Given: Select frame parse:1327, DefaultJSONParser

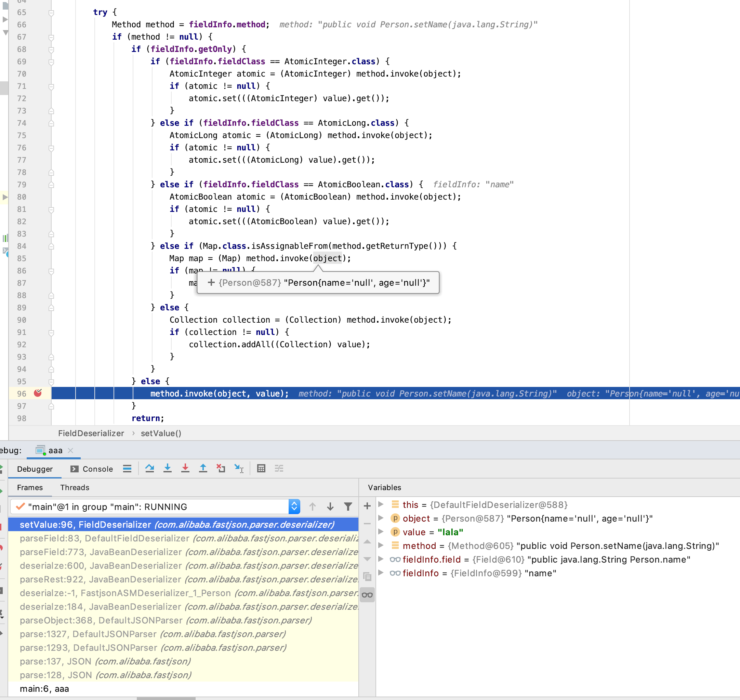Looking at the screenshot, I should tap(183, 634).
